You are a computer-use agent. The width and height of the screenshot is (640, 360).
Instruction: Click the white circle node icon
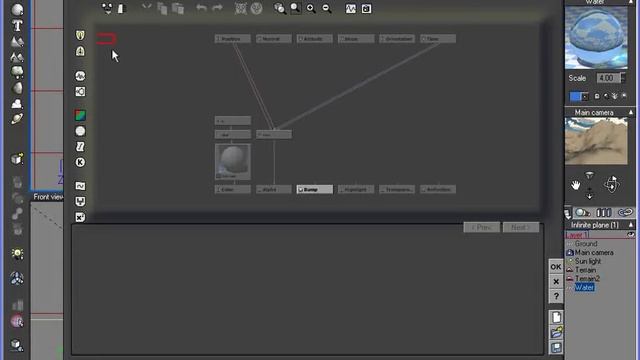[x=80, y=131]
